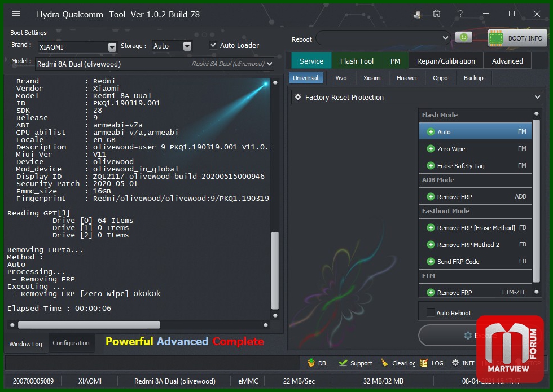The width and height of the screenshot is (553, 392).
Task: Open the Repair/Calibration tab
Action: [446, 61]
